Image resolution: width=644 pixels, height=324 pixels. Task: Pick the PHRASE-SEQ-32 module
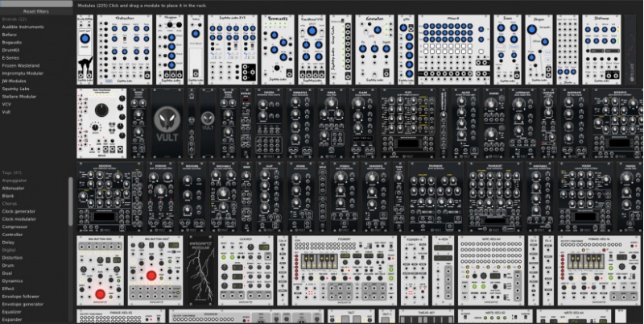point(122,316)
